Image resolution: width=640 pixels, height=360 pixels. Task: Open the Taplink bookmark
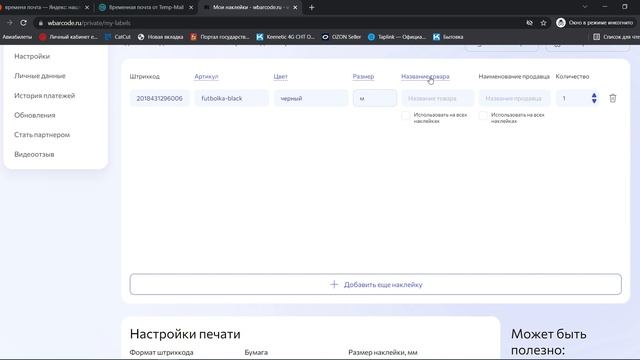(397, 37)
